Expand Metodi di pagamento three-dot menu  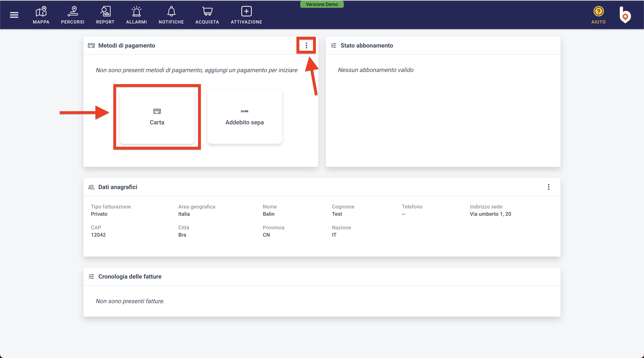pos(306,45)
